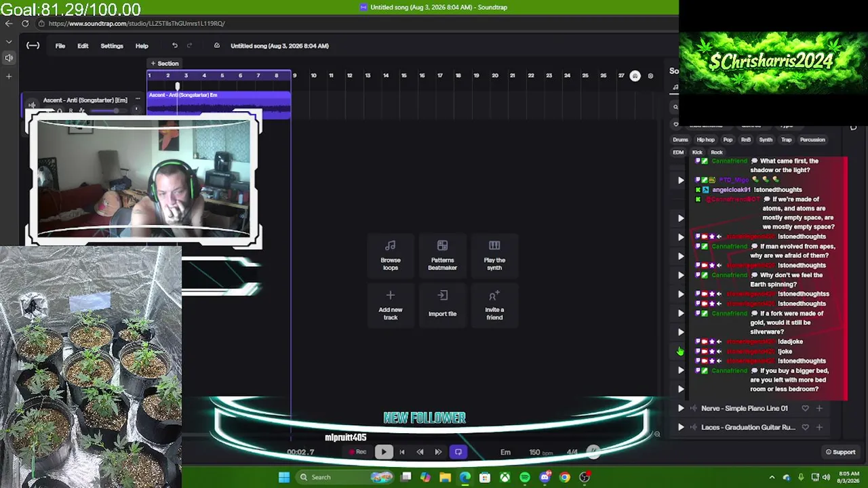
Task: Reload the Soundtrap page
Action: pos(25,24)
